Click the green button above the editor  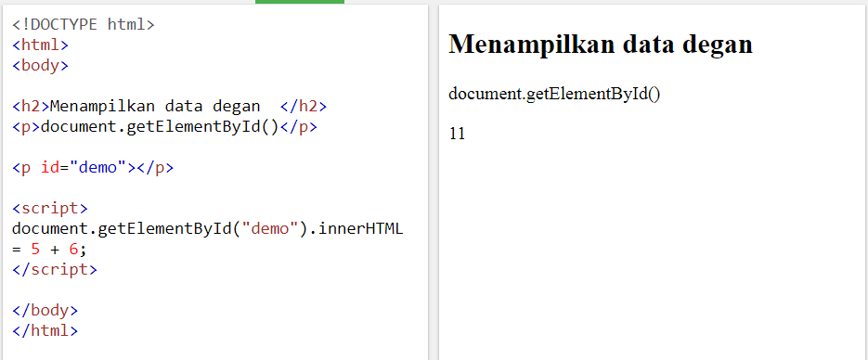300,2
